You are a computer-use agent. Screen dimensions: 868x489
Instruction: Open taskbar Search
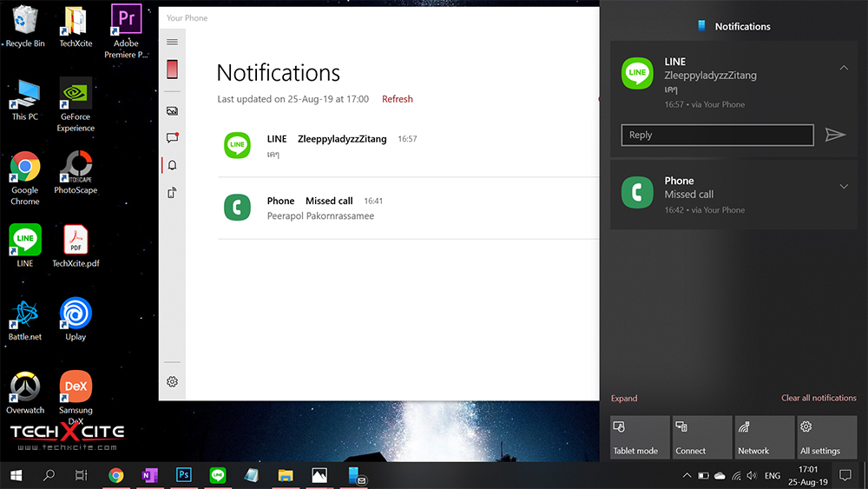click(x=49, y=475)
